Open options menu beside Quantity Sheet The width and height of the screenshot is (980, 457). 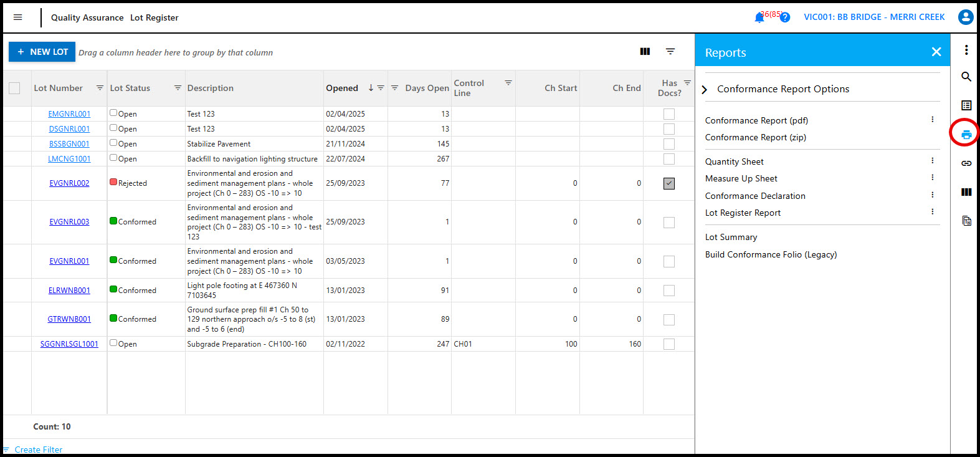pyautogui.click(x=932, y=161)
